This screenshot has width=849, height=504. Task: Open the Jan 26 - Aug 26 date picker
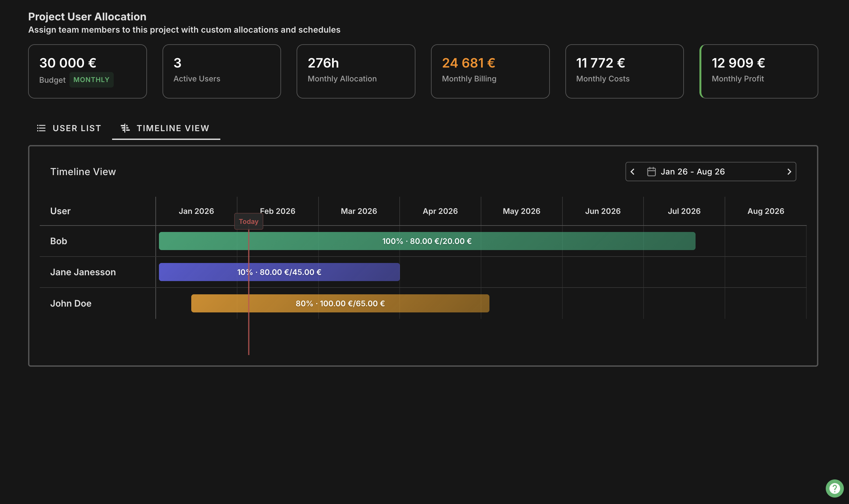693,172
